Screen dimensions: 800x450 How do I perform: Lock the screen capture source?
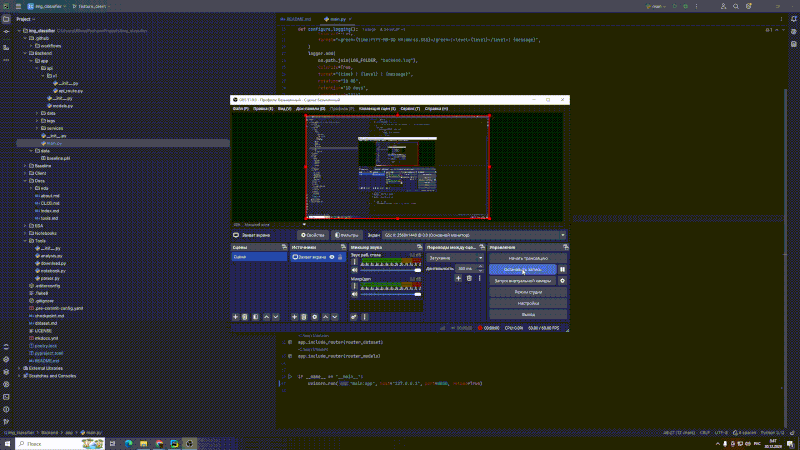(x=342, y=257)
